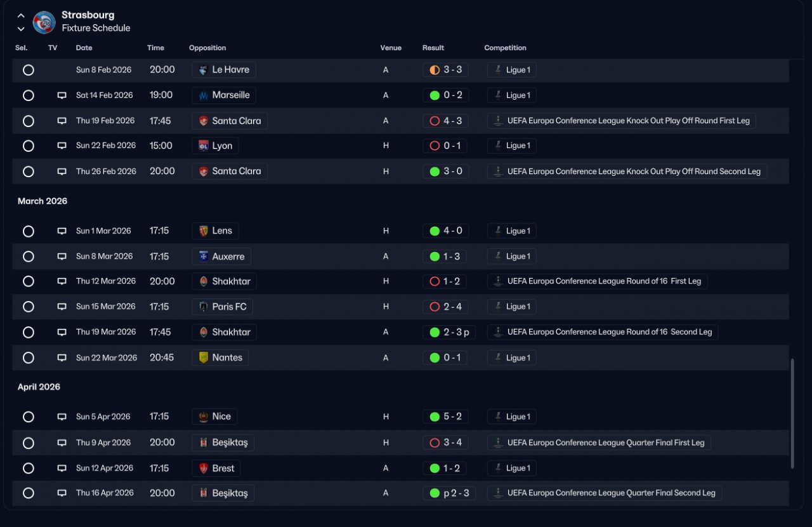Click the Lyon club badge icon
Viewport: 812px width, 527px height.
tap(204, 145)
